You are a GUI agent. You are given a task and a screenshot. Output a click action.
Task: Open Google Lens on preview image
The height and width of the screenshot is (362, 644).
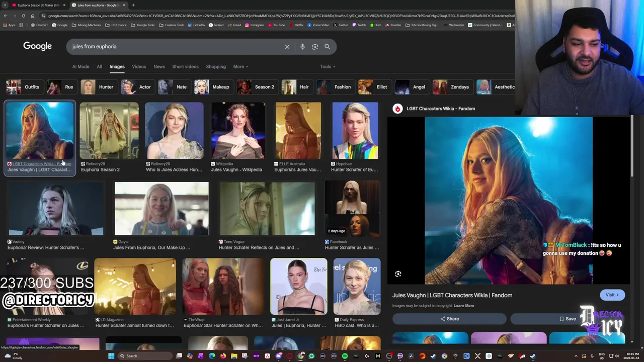[398, 274]
